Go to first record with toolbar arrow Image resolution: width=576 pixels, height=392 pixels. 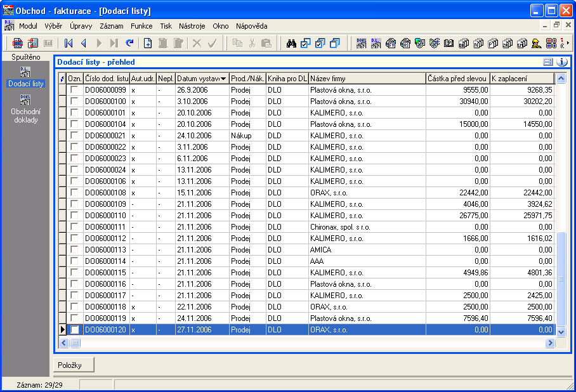(69, 43)
